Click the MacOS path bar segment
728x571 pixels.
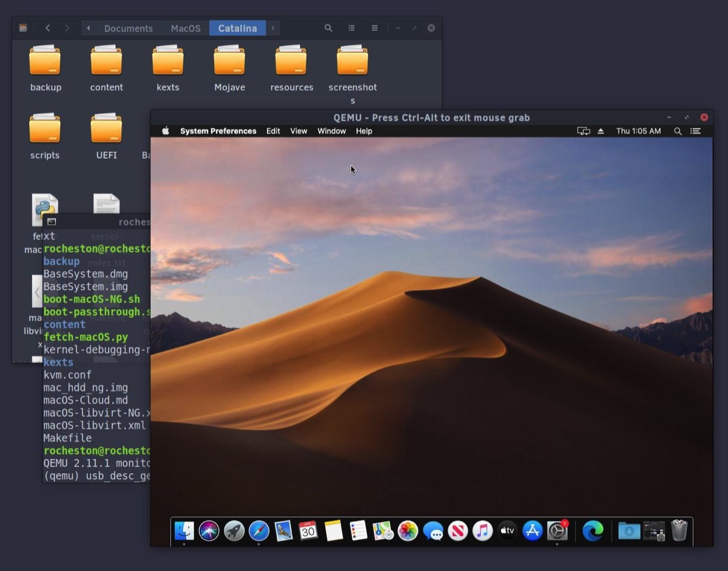186,28
